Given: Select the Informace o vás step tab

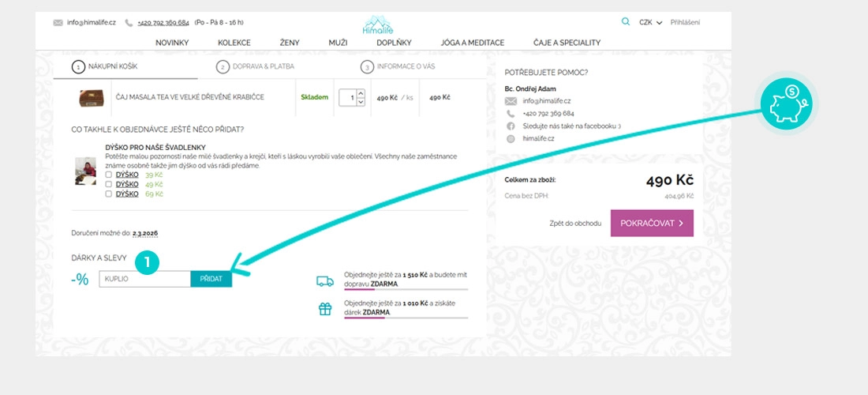Looking at the screenshot, I should 398,66.
